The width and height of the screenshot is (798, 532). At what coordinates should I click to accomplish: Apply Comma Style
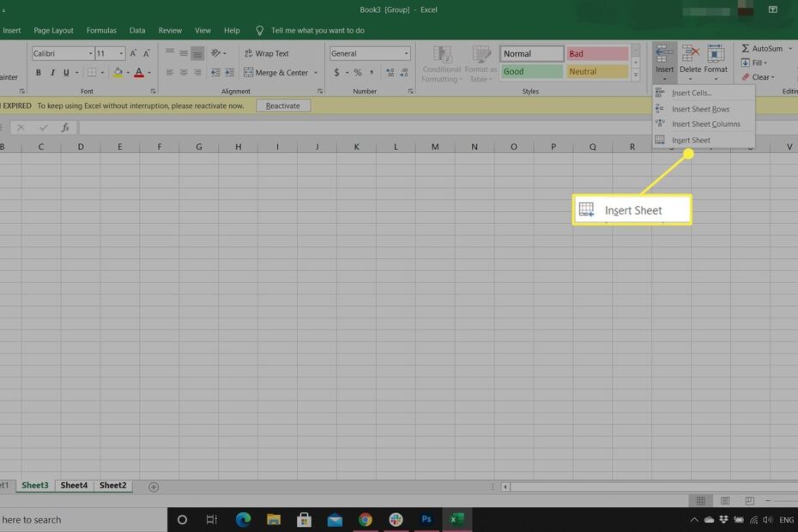pos(372,73)
